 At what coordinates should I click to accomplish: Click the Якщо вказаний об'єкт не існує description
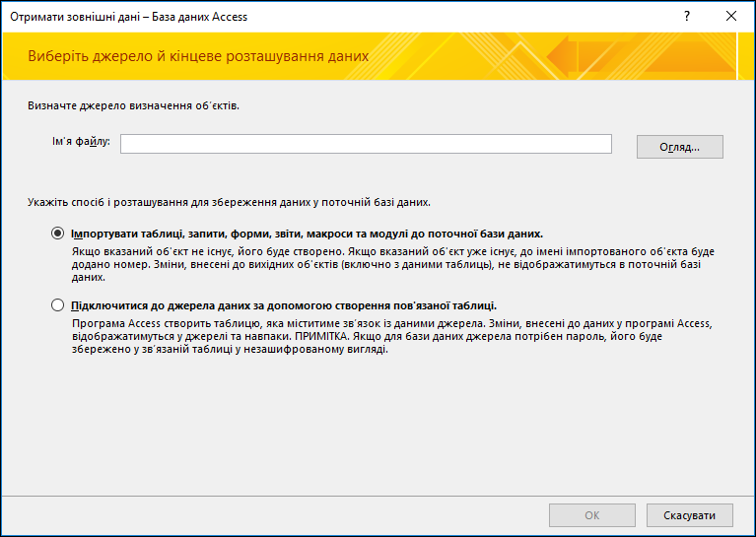point(393,264)
